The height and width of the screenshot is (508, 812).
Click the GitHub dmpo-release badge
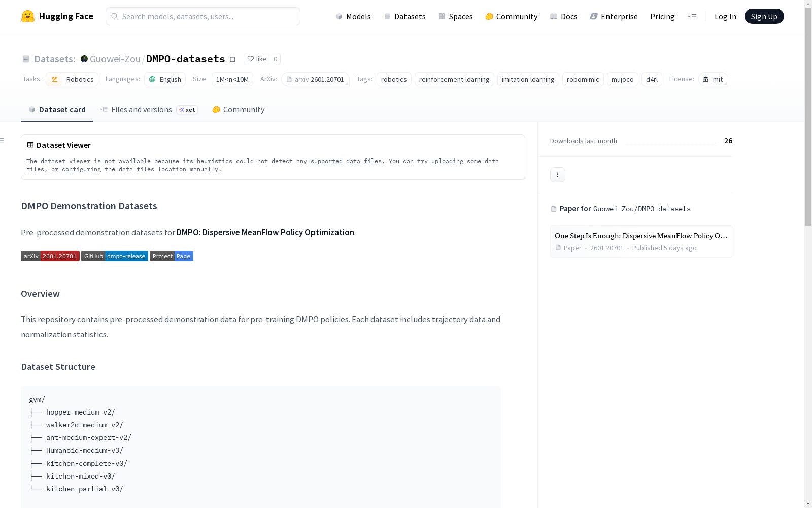(115, 256)
